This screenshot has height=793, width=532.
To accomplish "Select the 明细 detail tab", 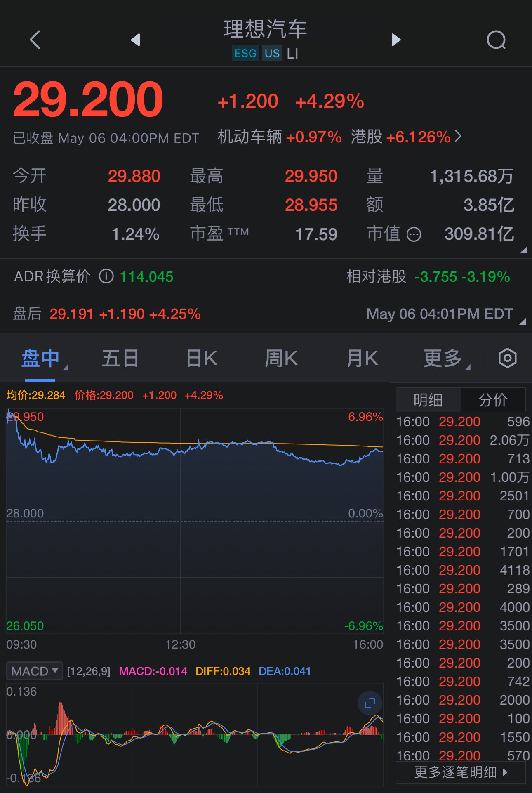I will [x=428, y=400].
